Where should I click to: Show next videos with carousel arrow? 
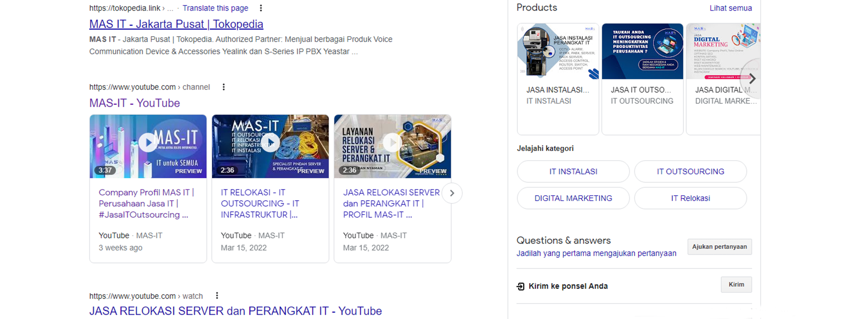(452, 193)
